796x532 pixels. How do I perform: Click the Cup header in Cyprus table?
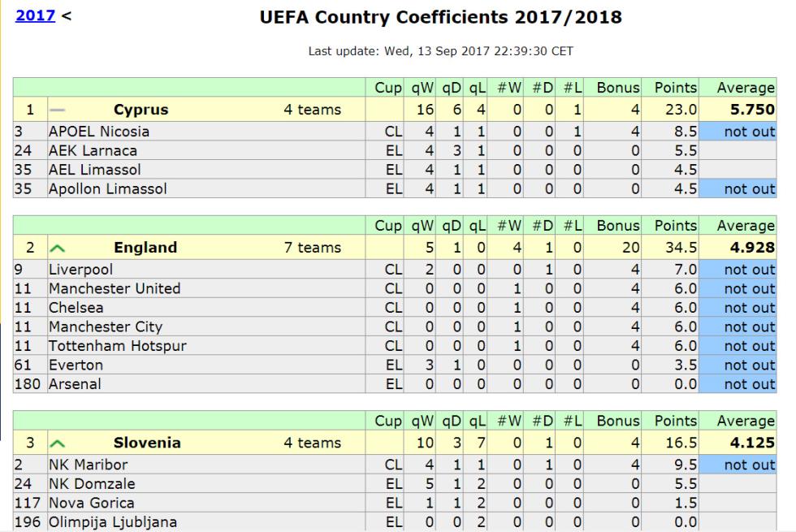388,88
